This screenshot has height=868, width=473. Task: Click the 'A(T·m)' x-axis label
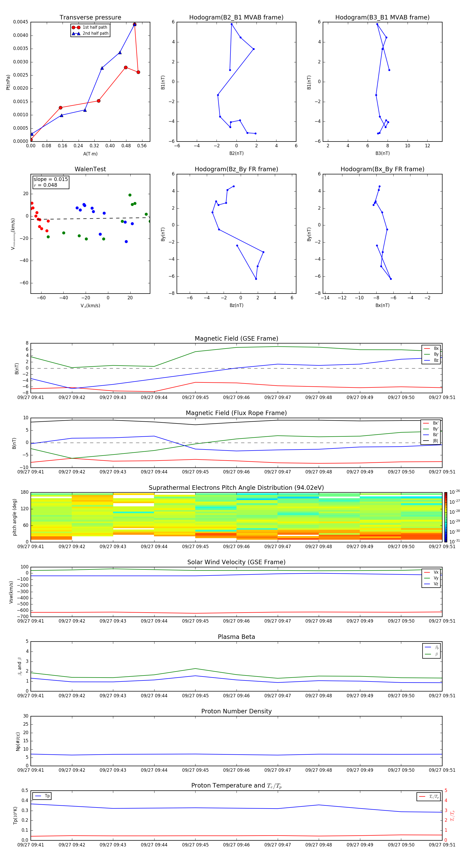tap(90, 154)
